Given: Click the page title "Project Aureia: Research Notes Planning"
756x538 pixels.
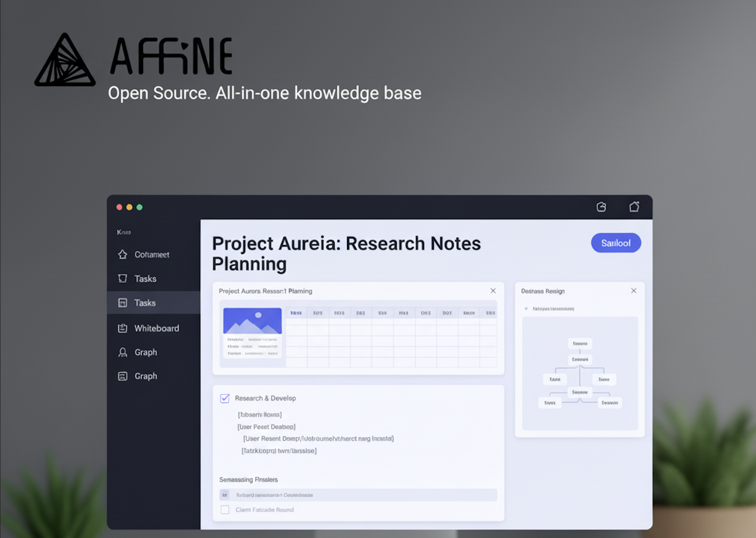Looking at the screenshot, I should [346, 254].
